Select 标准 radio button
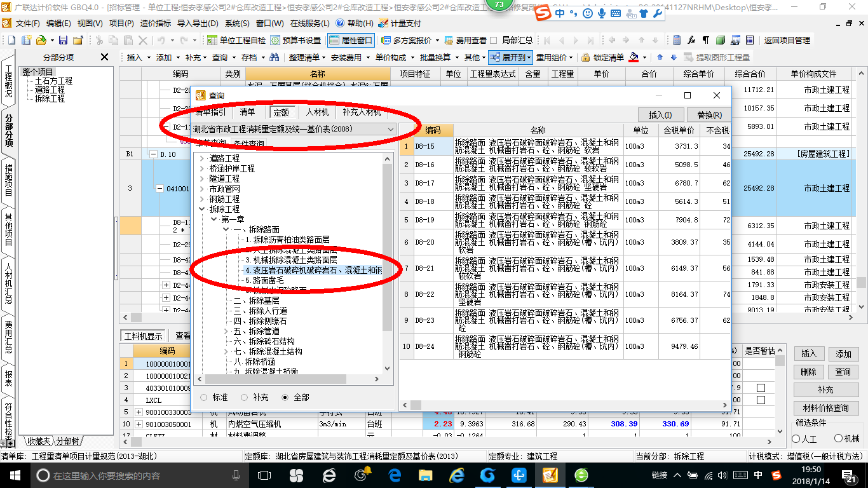868x488 pixels. pyautogui.click(x=204, y=397)
